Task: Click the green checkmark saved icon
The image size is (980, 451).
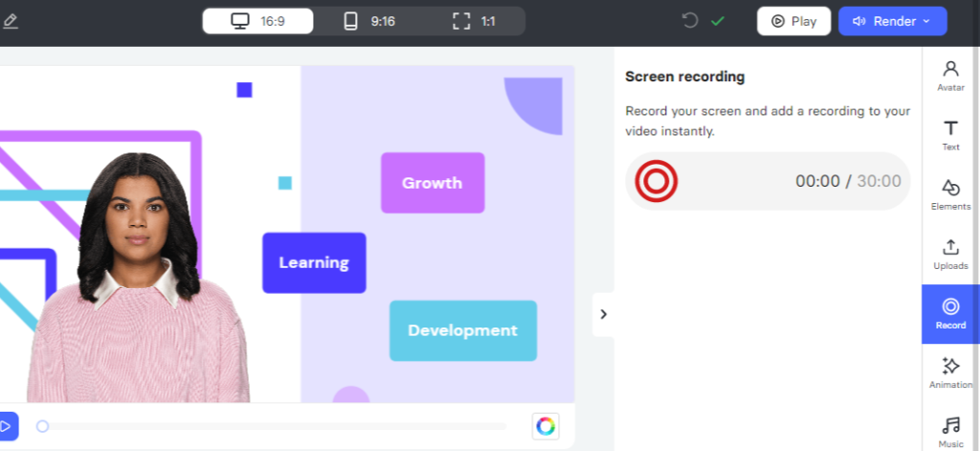Action: pos(718,21)
